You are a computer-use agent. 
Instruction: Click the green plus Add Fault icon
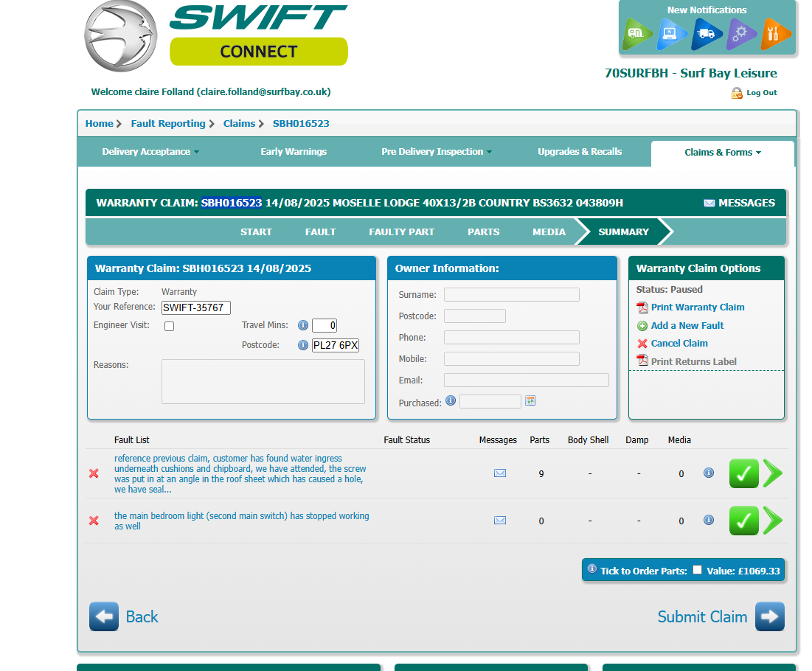tap(642, 326)
